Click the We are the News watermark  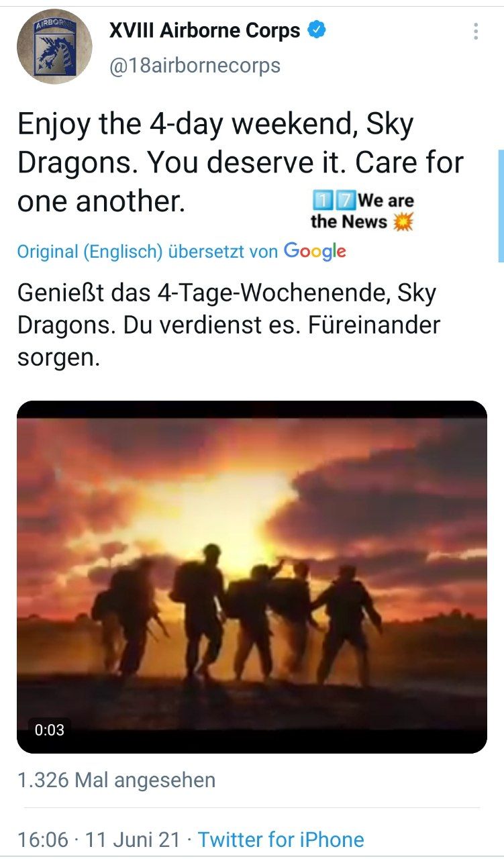(362, 210)
